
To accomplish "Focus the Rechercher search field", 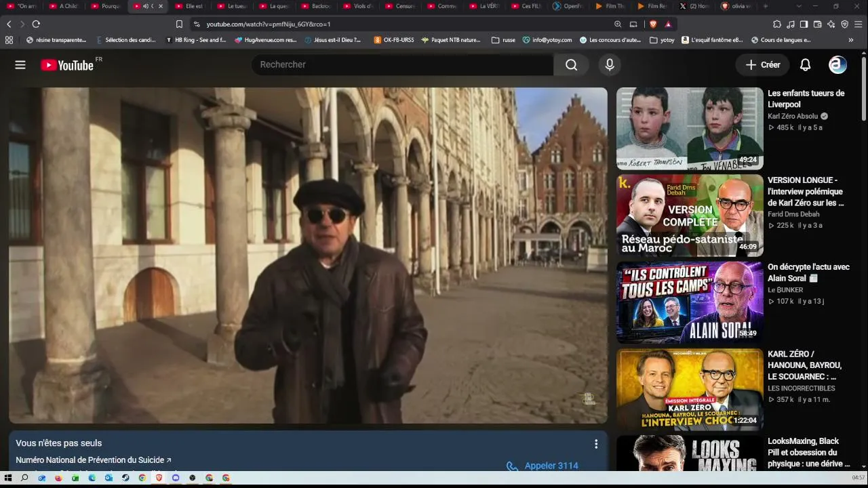I will click(403, 65).
